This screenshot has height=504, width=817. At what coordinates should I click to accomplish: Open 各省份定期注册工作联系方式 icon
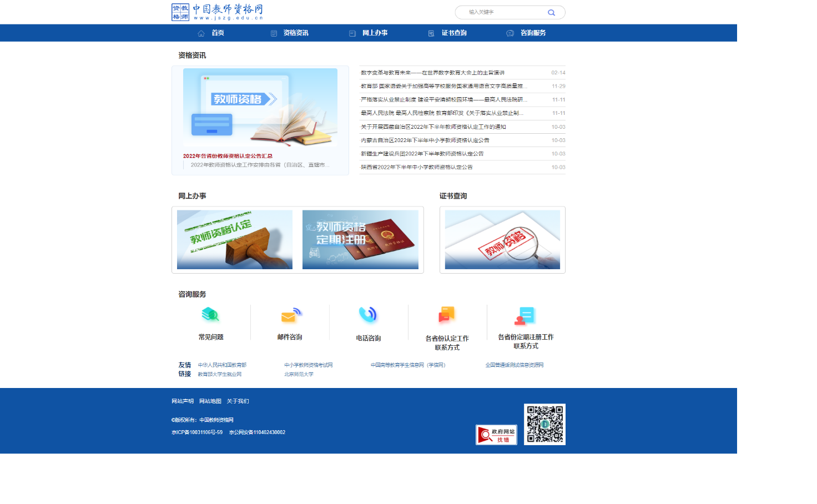pos(525,316)
